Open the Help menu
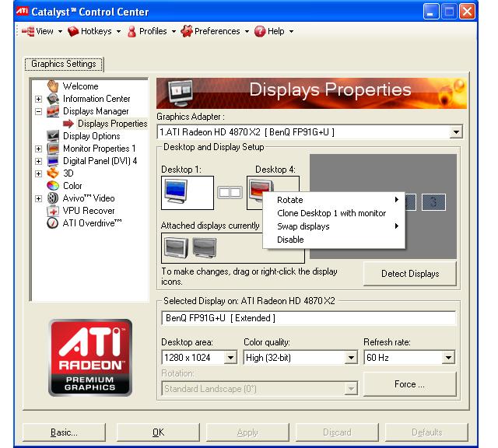This screenshot has height=448, width=498. pos(274,31)
